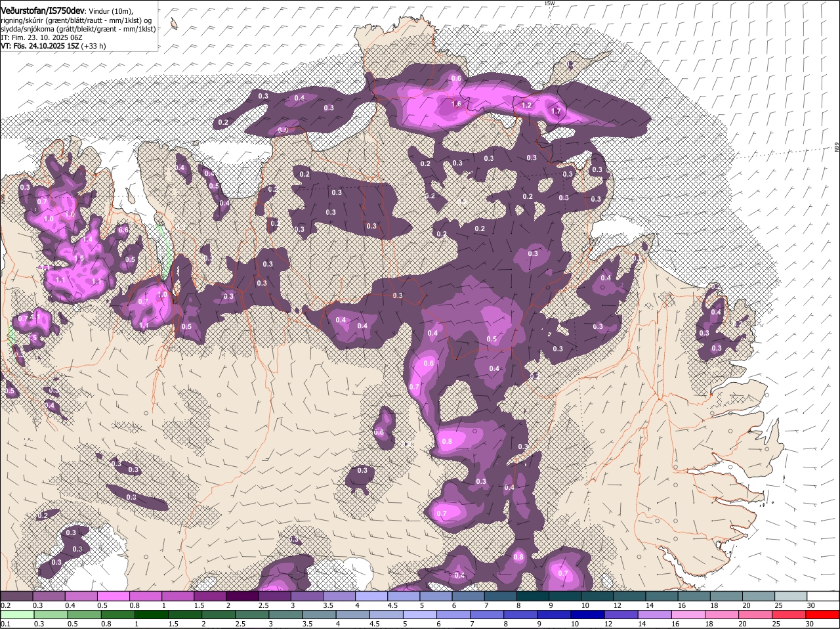Pick the darkest purple swatch between 2 and 2.5
The width and height of the screenshot is (840, 629).
pyautogui.click(x=244, y=596)
